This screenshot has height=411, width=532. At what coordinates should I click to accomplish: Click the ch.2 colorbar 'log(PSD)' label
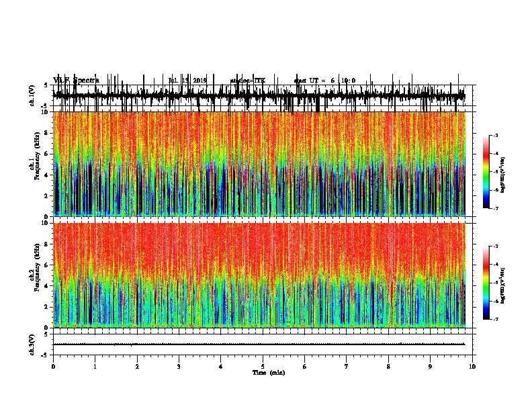503,286
